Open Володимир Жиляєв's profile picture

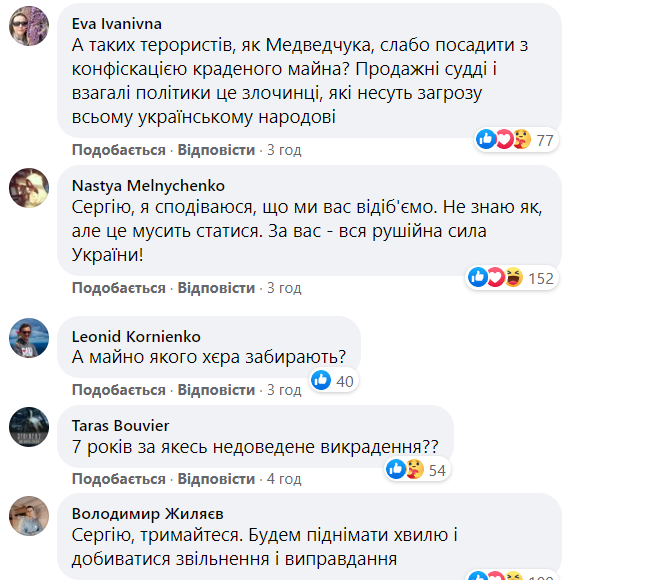30,514
